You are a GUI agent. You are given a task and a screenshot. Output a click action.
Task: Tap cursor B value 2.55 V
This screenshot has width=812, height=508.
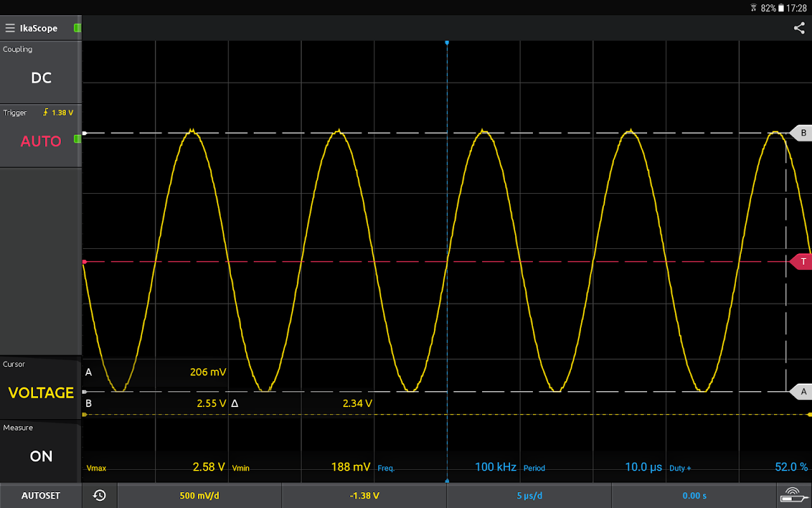[212, 403]
